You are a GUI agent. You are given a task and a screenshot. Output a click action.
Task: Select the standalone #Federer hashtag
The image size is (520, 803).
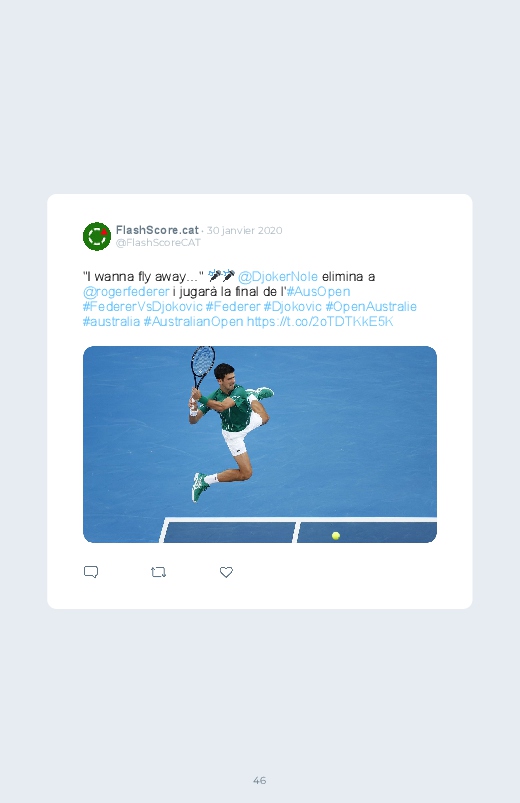coord(233,306)
